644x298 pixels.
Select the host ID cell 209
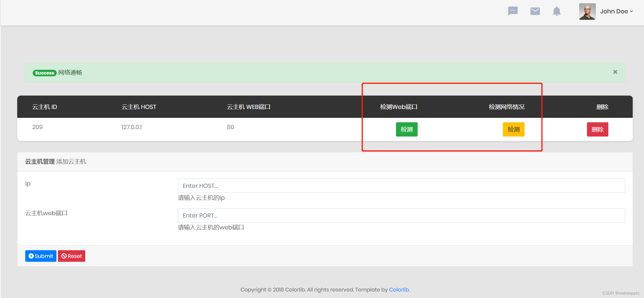click(x=37, y=127)
